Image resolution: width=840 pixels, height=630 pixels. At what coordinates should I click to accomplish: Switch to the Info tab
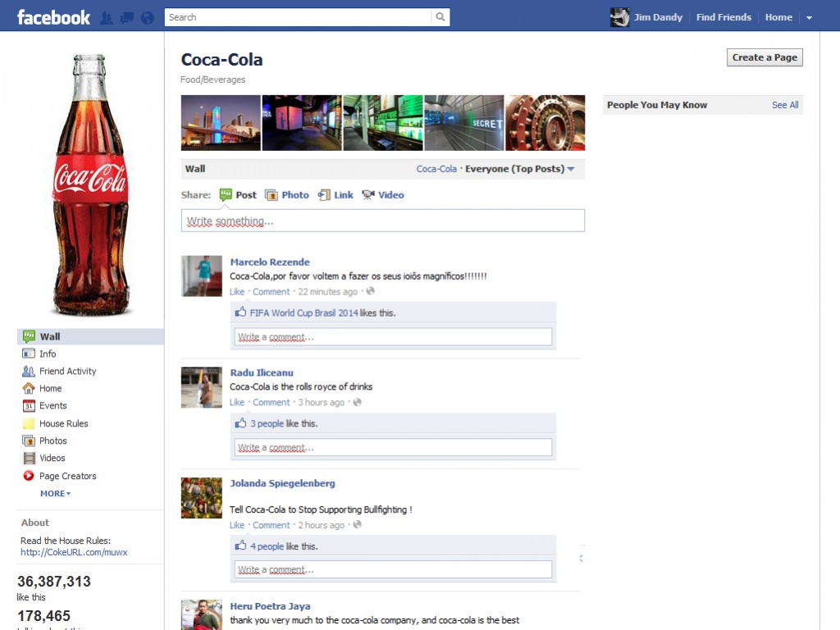[47, 354]
